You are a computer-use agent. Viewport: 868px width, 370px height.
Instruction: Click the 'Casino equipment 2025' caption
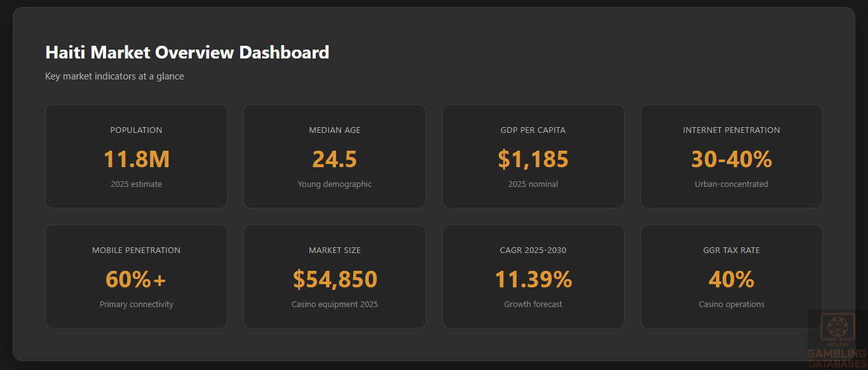334,305
